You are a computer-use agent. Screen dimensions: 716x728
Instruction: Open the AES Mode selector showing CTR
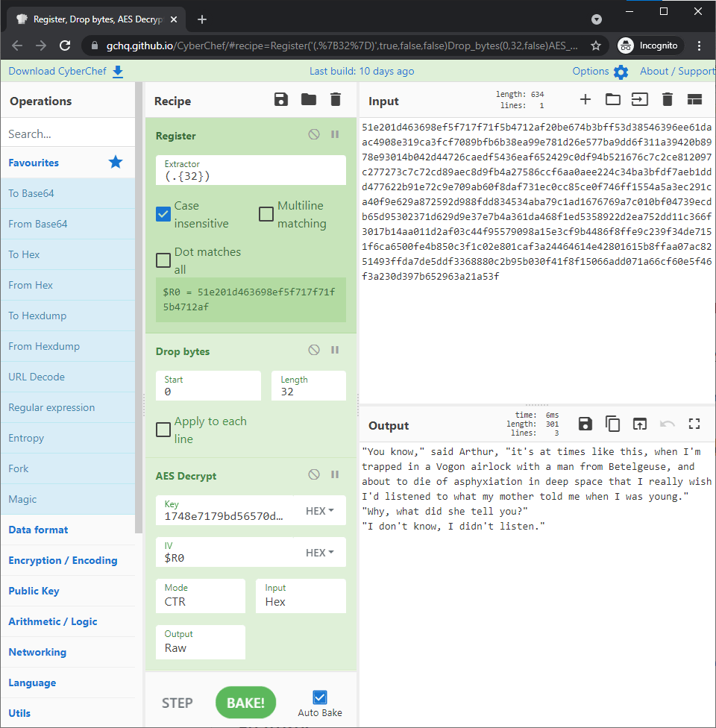[x=200, y=595]
